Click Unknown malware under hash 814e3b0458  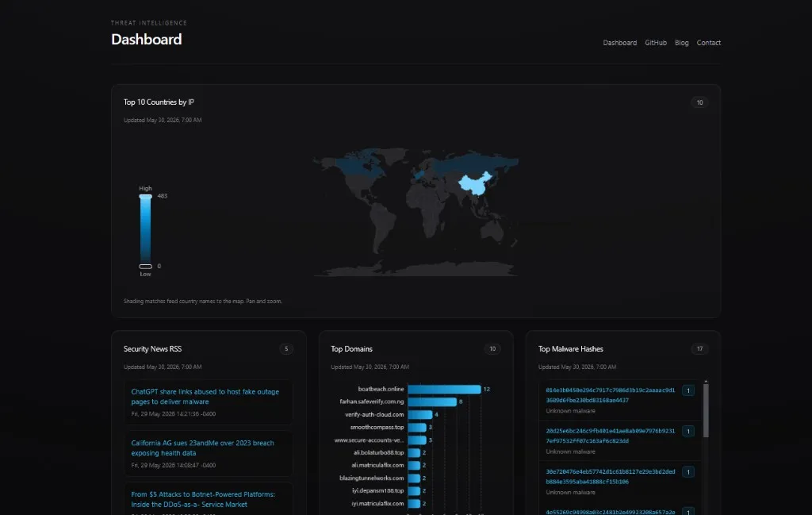(570, 411)
